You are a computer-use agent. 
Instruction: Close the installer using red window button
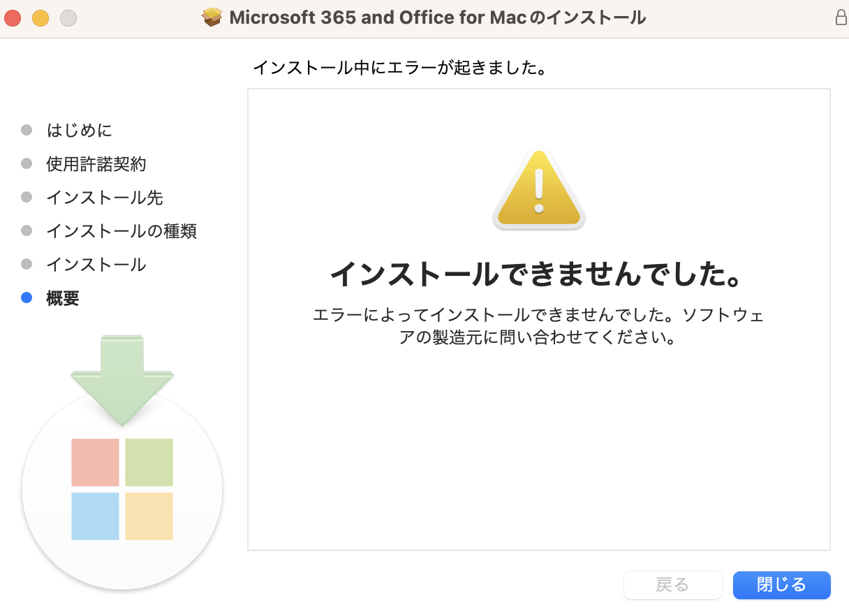tap(13, 19)
